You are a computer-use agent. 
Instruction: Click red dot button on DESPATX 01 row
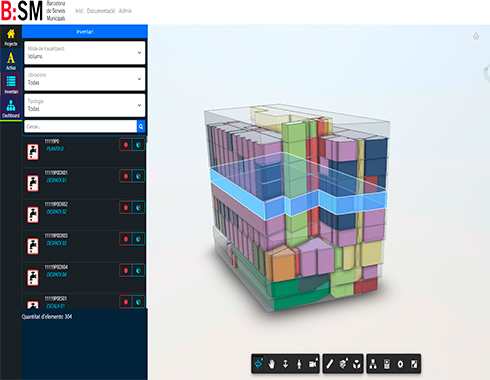(126, 176)
